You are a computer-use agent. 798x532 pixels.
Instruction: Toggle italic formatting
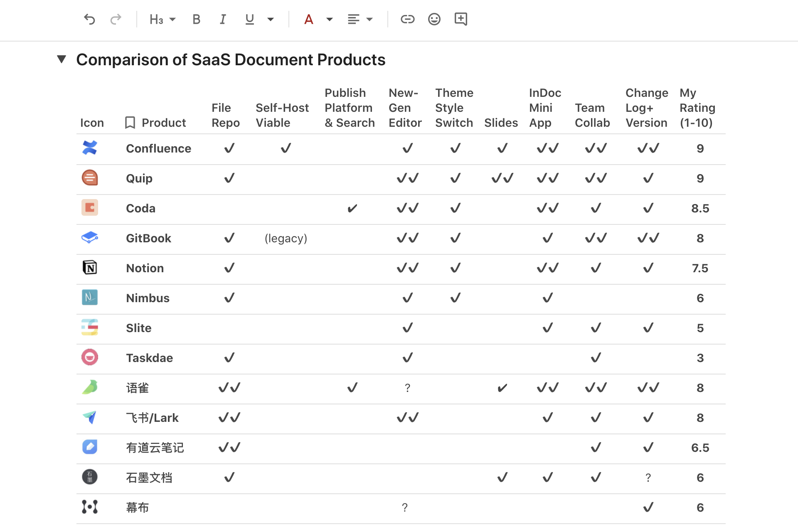(x=223, y=19)
